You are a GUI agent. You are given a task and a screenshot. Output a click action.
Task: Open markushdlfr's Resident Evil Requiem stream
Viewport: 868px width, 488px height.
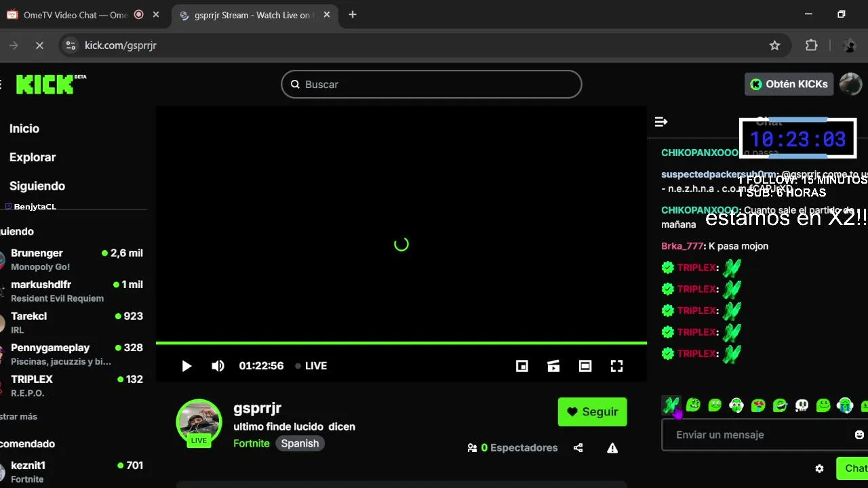(73, 291)
